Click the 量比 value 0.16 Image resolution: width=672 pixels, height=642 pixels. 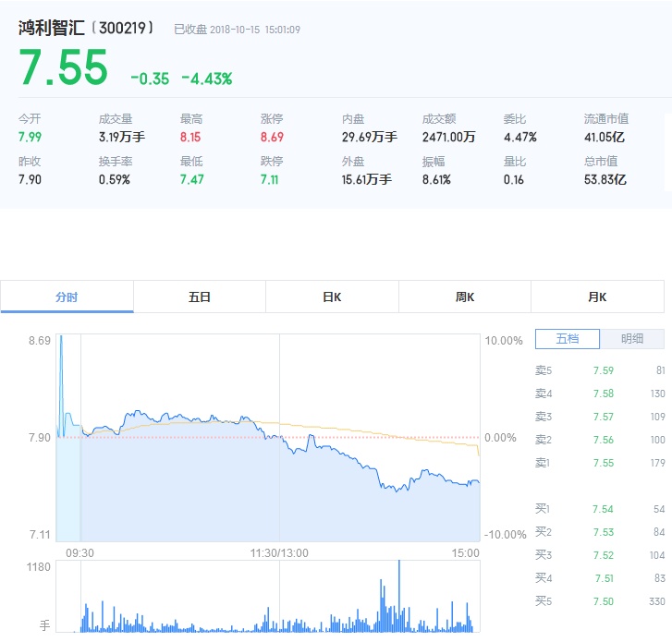click(x=513, y=179)
